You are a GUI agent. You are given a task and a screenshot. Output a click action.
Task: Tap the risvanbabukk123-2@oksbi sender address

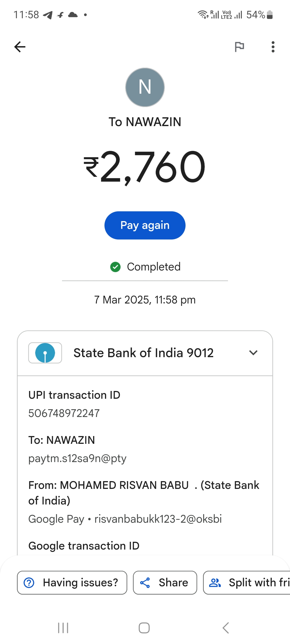click(158, 519)
